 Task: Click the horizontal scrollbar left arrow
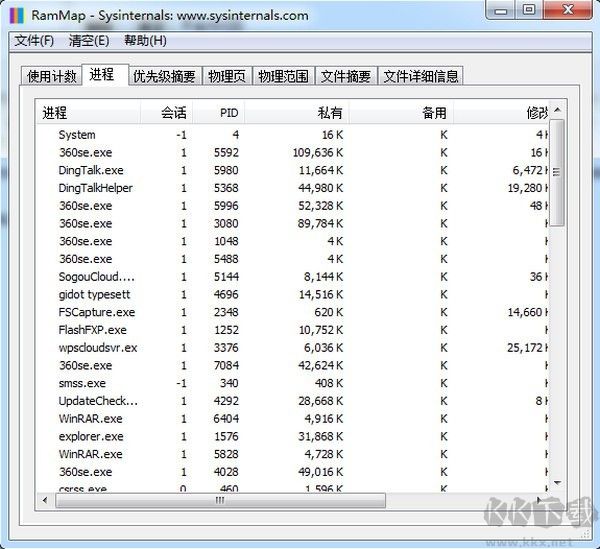pos(45,500)
